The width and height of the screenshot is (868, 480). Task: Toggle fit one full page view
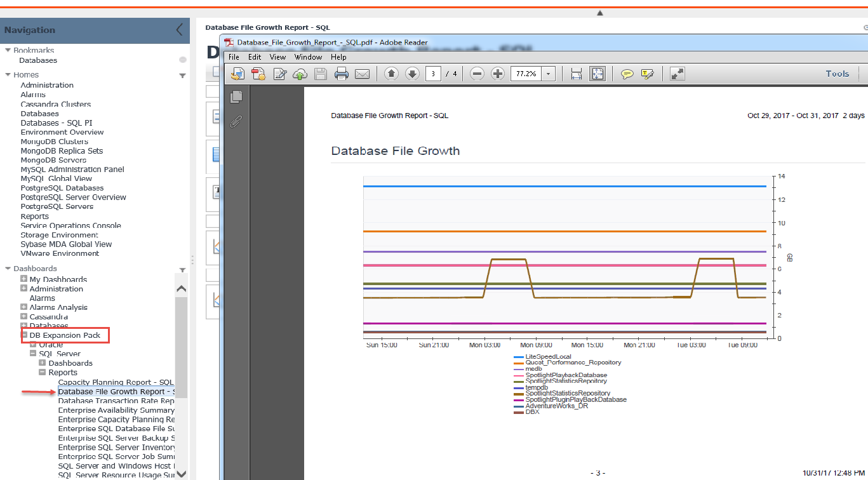[598, 74]
